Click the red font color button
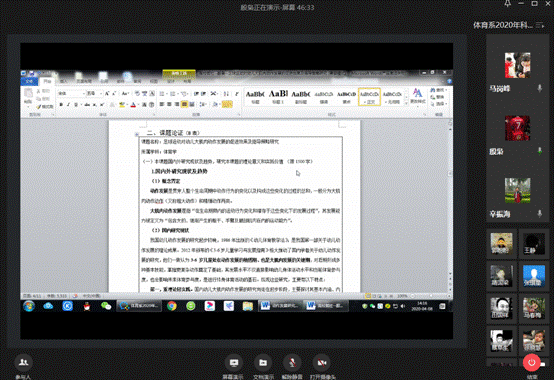The height and width of the screenshot is (380, 554). [x=133, y=105]
